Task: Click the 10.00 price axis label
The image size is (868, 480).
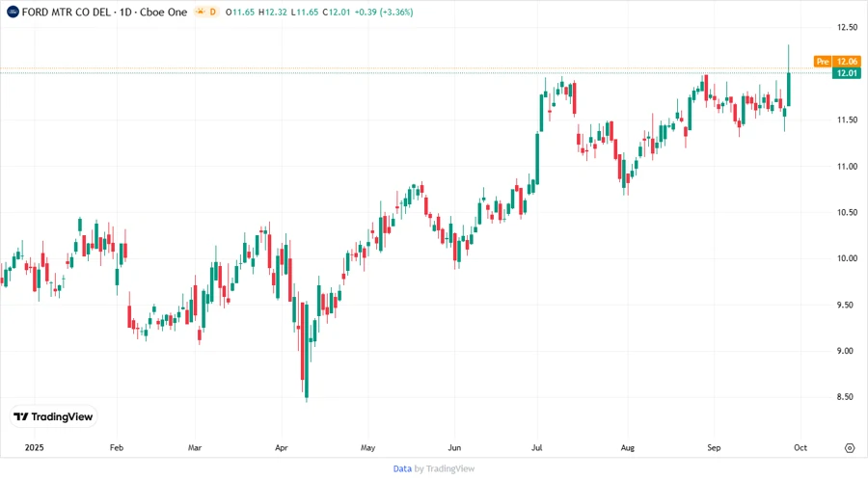Action: (x=847, y=258)
